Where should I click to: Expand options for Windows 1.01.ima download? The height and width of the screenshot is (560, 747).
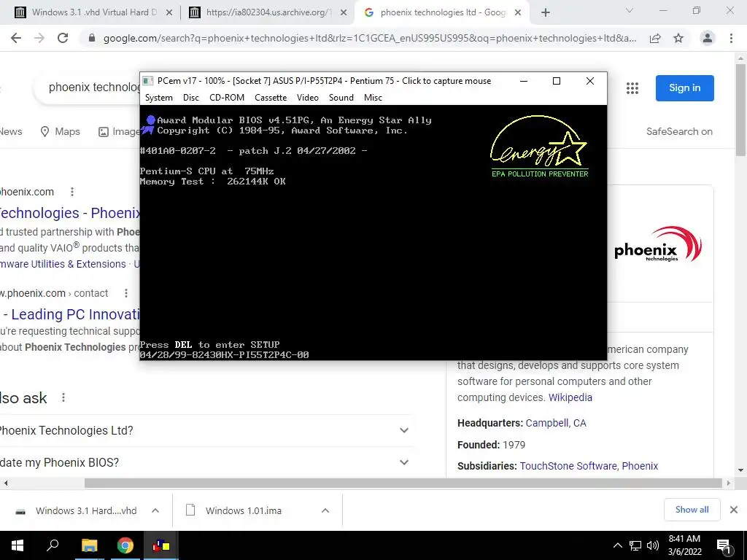tap(325, 511)
